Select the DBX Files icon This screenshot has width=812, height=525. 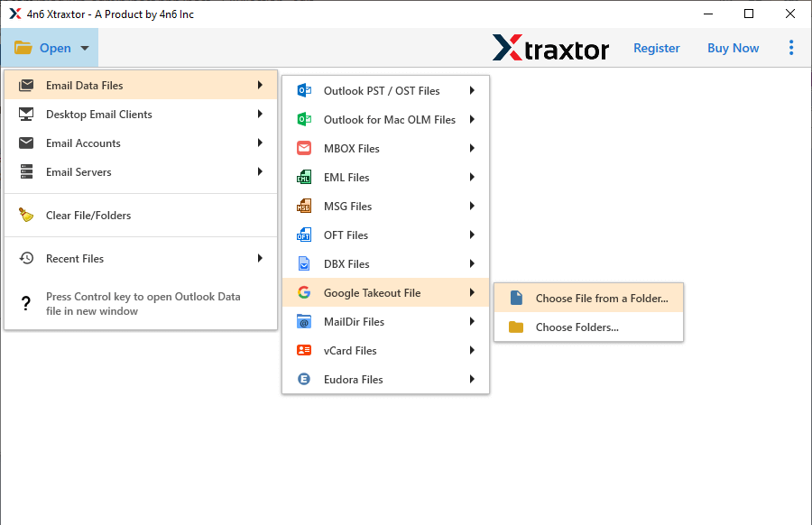click(304, 263)
